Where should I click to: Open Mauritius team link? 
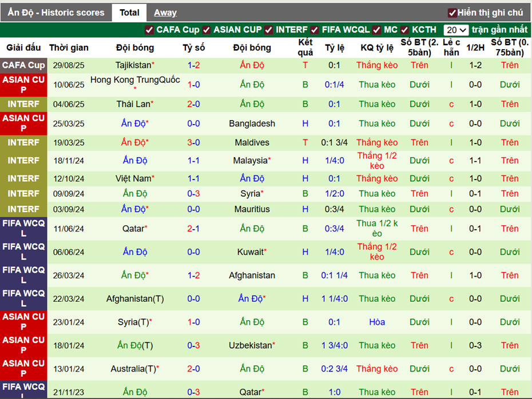coord(252,209)
